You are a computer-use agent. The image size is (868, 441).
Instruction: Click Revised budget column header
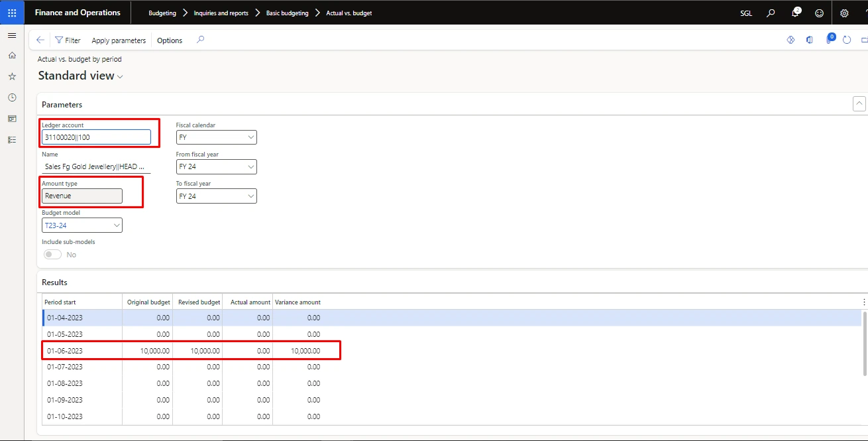coord(199,302)
